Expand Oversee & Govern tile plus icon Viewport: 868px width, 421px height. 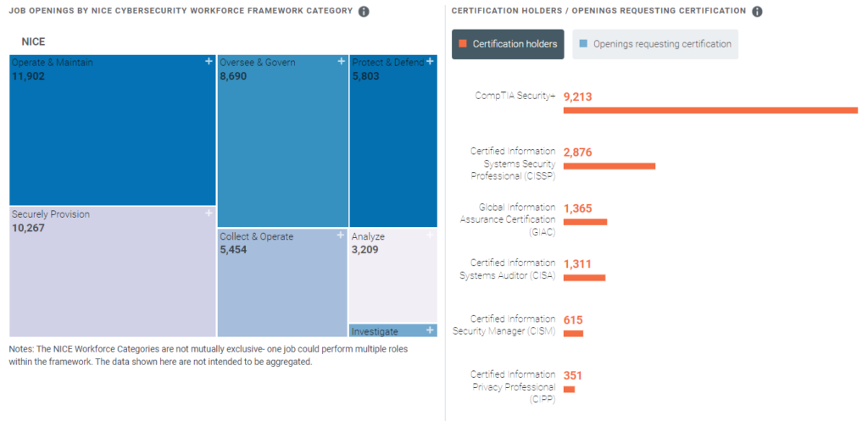pyautogui.click(x=341, y=62)
